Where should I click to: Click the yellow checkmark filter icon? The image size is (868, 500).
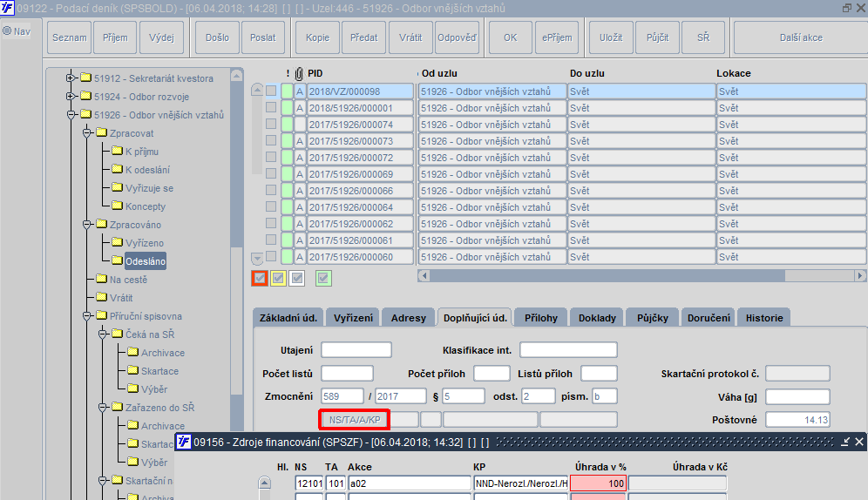pos(279,278)
